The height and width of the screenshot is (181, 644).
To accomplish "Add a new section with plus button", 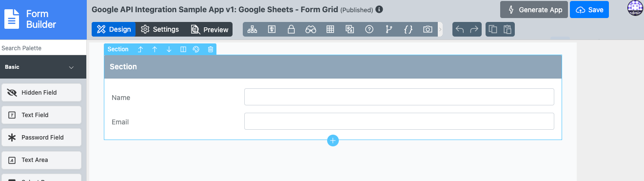I will pyautogui.click(x=333, y=141).
